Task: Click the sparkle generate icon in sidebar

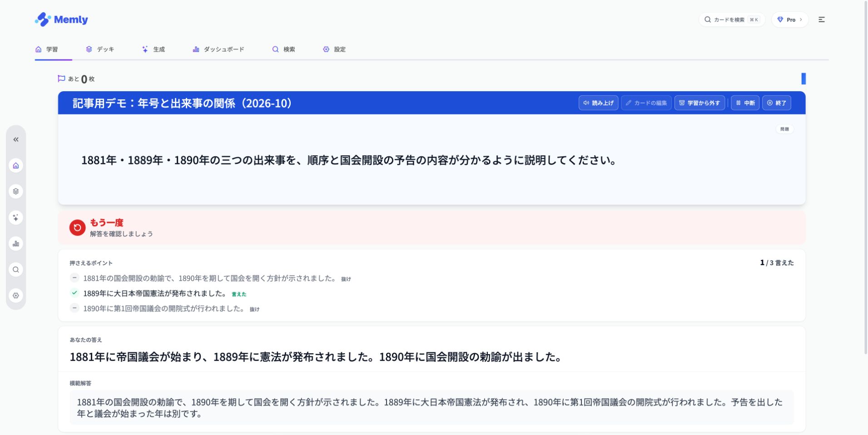Action: pyautogui.click(x=16, y=217)
